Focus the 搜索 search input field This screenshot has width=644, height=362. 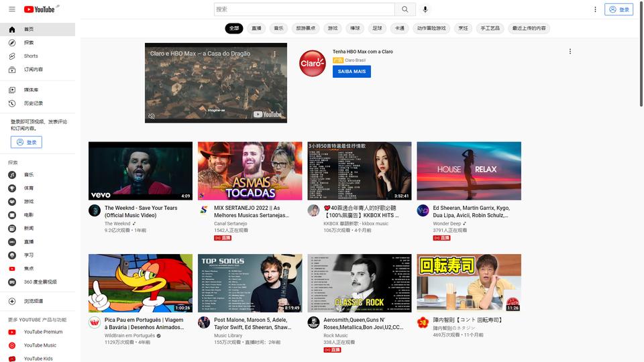click(x=304, y=9)
